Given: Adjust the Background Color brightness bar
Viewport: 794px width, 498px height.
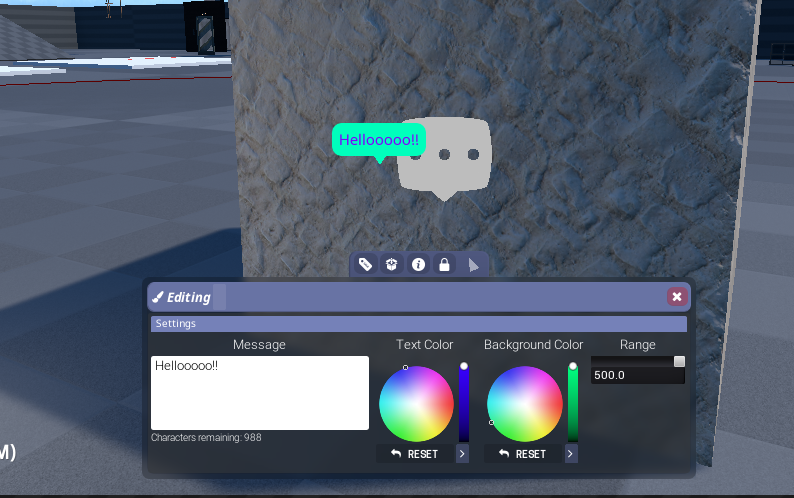Looking at the screenshot, I should (x=573, y=403).
